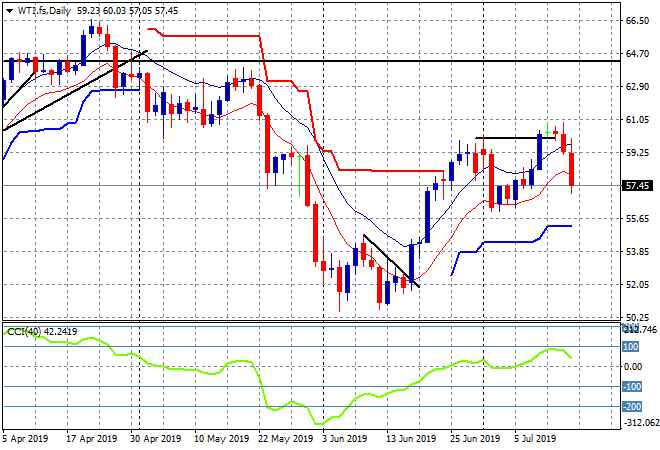Screen dimensions: 660x450
Task: Click the last red candlestick on the chart
Action: [x=572, y=167]
